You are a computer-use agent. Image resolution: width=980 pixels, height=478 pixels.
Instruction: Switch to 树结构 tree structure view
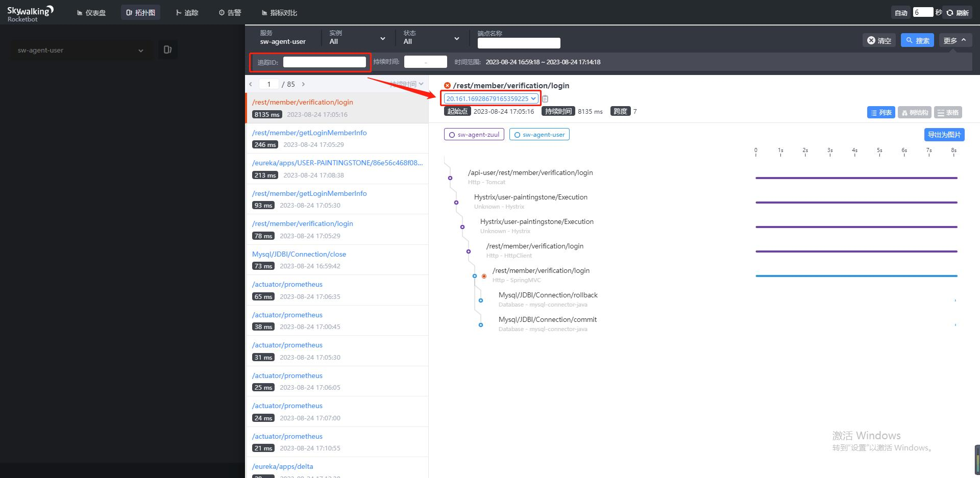[x=915, y=113]
